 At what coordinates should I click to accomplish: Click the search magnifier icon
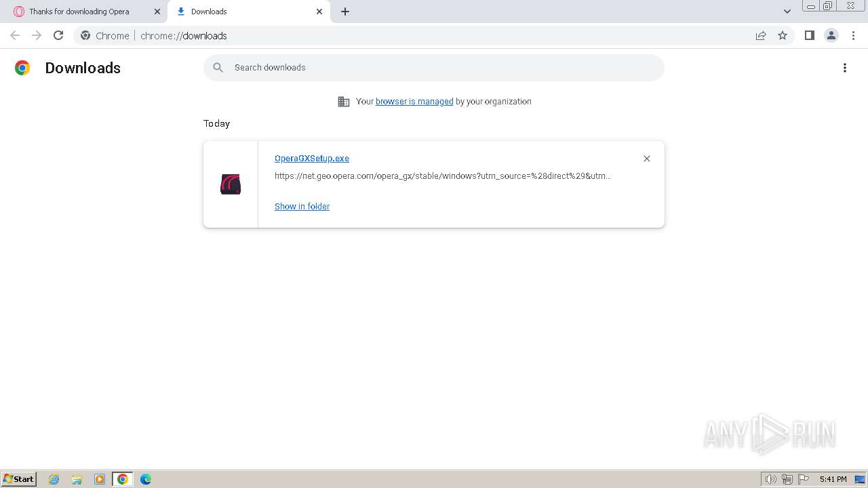pos(218,68)
